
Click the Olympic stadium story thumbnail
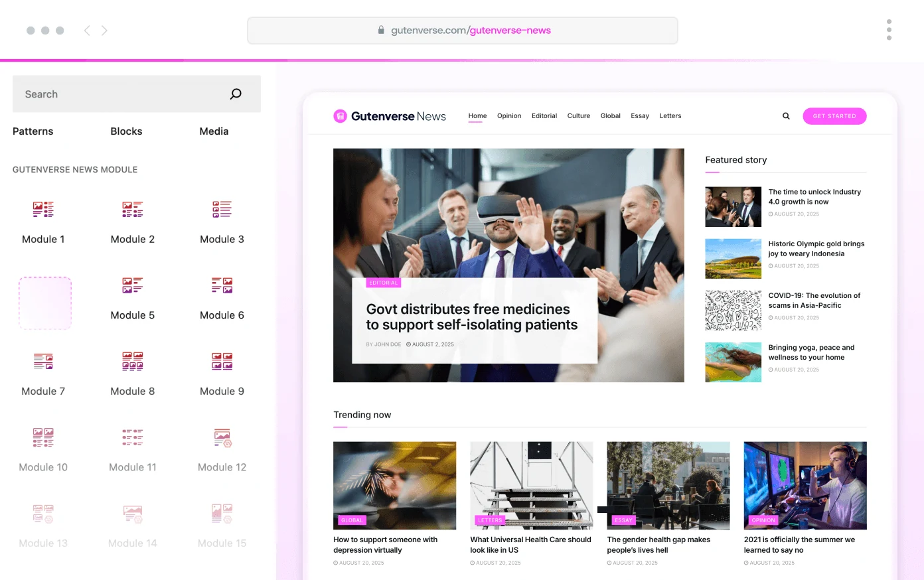click(x=733, y=259)
